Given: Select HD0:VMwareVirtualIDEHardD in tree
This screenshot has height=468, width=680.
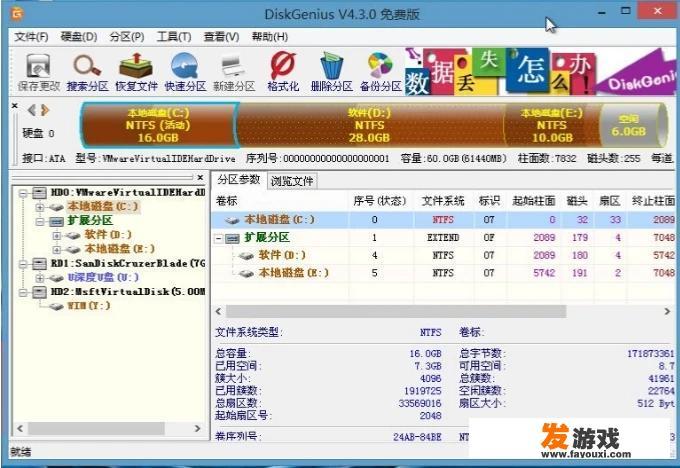Looking at the screenshot, I should coord(128,192).
